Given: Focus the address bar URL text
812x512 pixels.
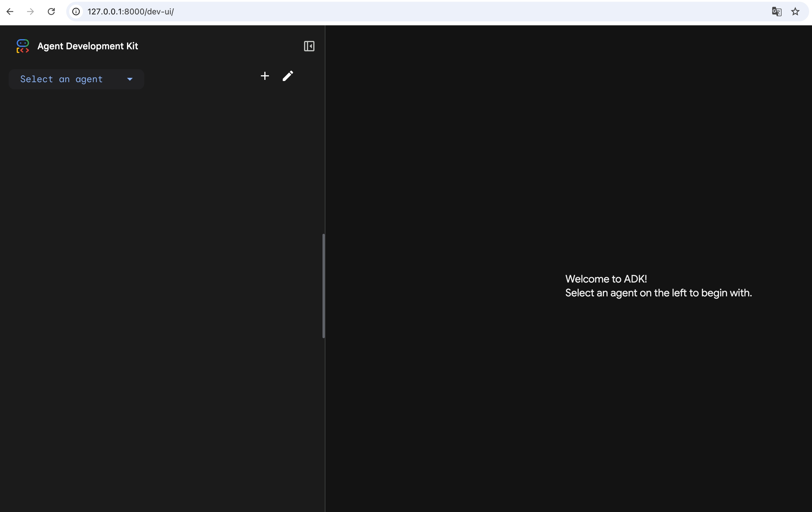Looking at the screenshot, I should 130,12.
